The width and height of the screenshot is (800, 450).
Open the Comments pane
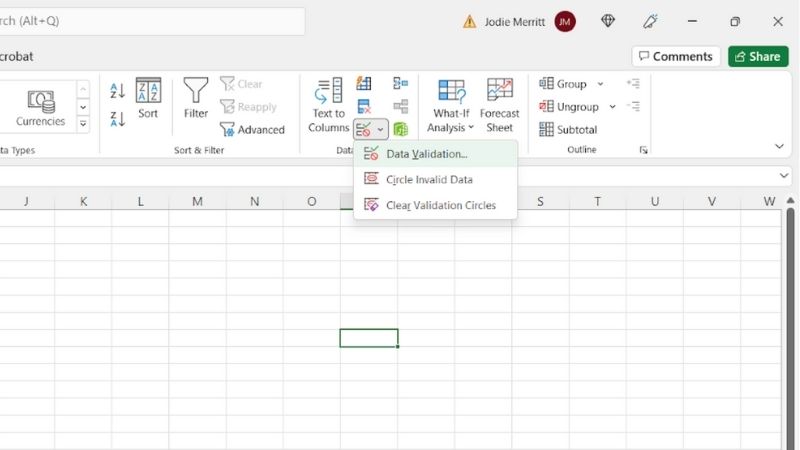tap(676, 57)
